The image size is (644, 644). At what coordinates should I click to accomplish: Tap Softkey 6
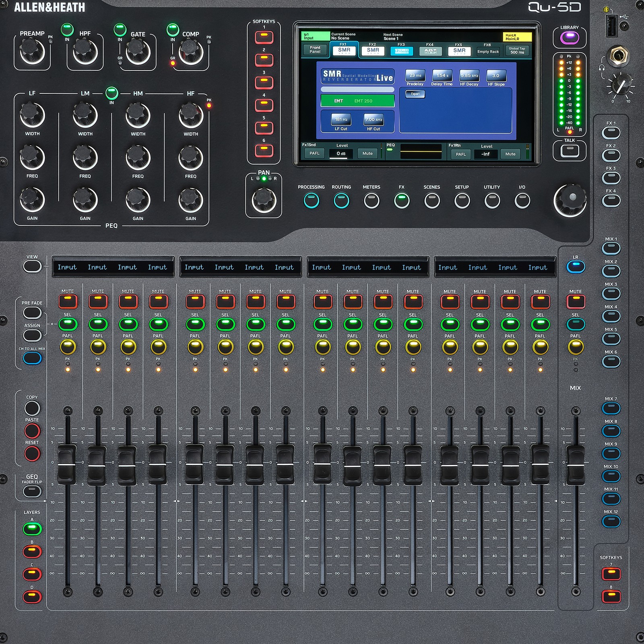point(264,151)
